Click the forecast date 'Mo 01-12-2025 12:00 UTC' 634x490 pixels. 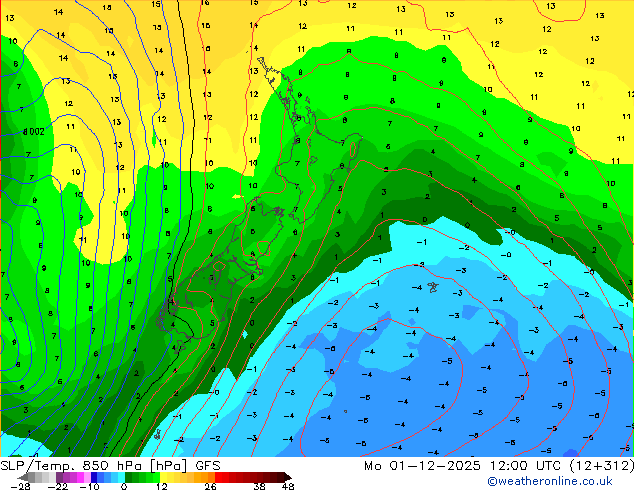point(464,466)
